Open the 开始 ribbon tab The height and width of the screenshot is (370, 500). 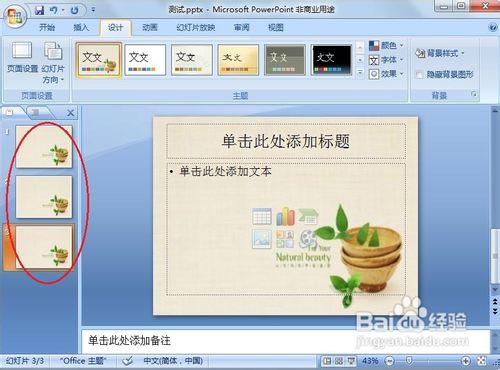tap(47, 27)
